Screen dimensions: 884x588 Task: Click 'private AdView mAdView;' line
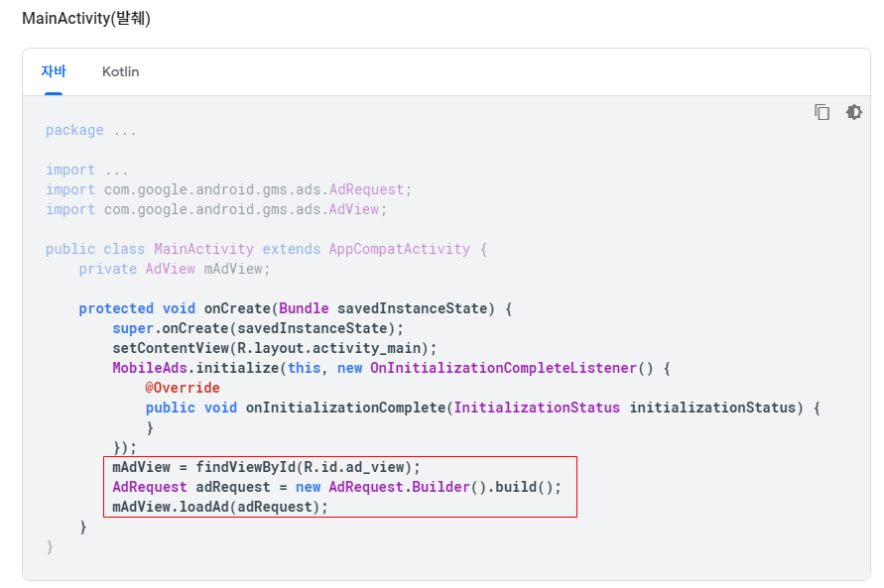click(x=175, y=270)
